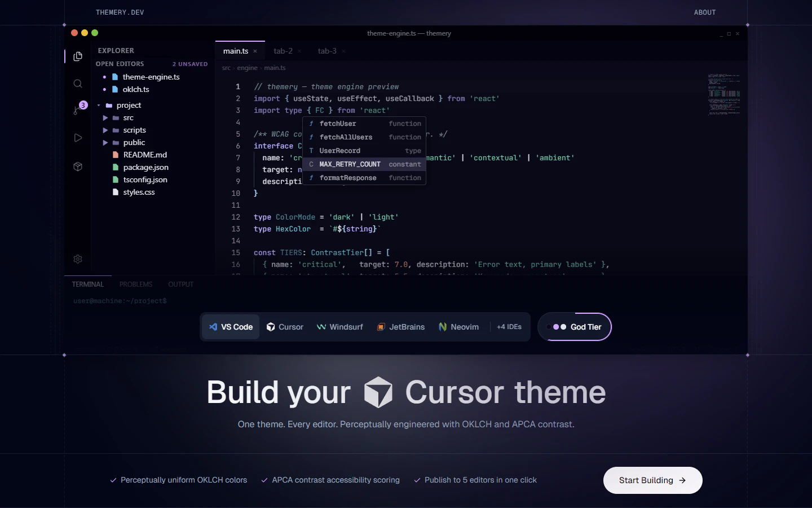Switch to the tab-2 editor tab

tap(283, 51)
